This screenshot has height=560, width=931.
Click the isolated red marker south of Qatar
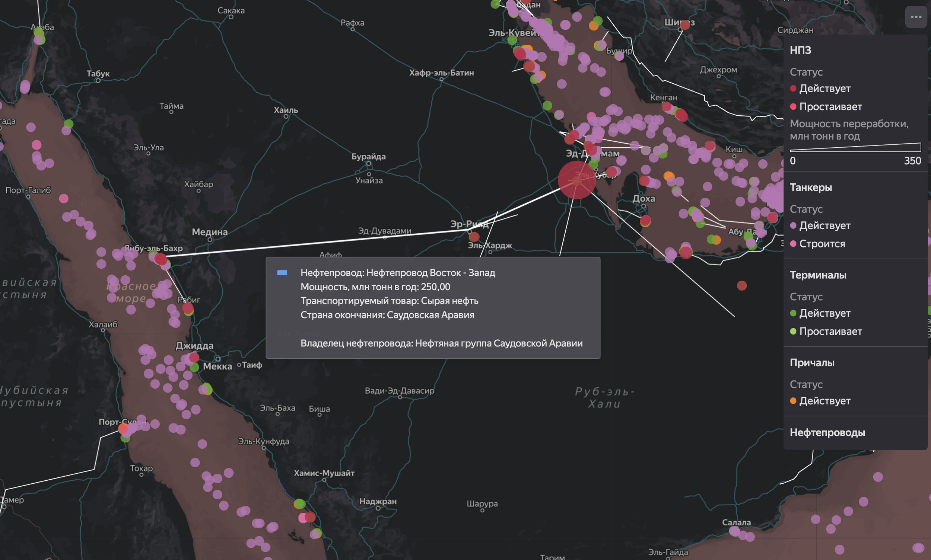point(742,286)
